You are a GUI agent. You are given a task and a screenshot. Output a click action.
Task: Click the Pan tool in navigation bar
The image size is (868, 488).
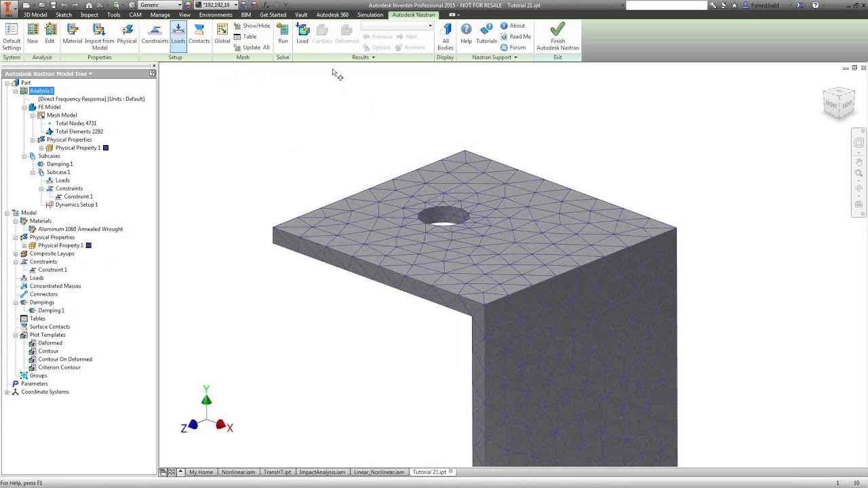pos(859,162)
